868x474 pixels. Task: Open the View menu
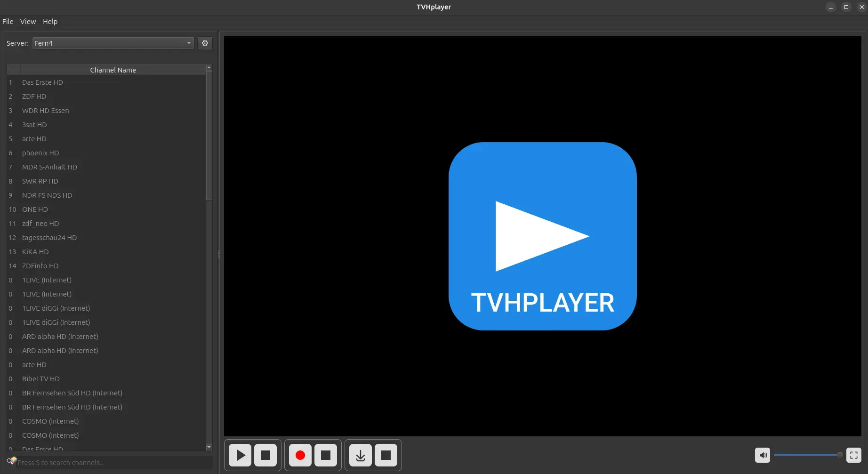[x=28, y=22]
